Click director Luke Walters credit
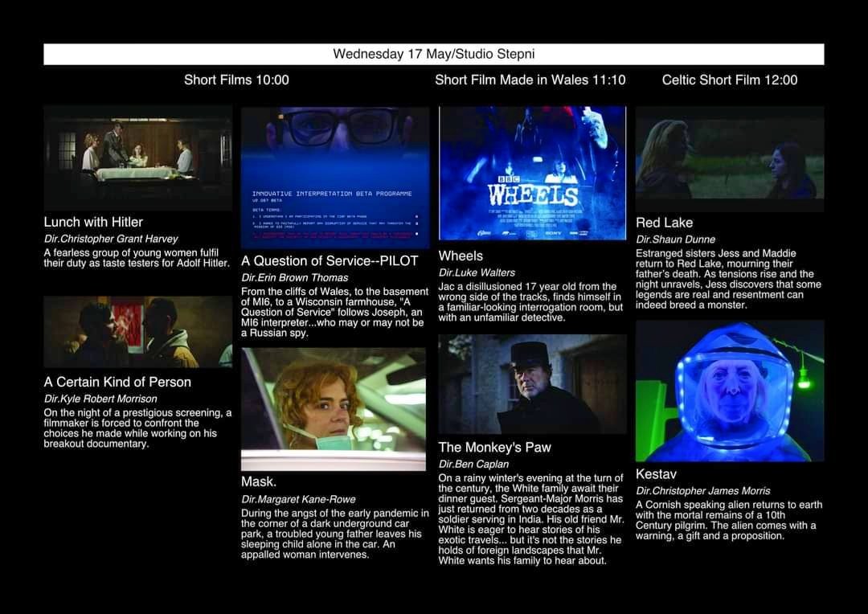This screenshot has width=868, height=614. coord(477,272)
